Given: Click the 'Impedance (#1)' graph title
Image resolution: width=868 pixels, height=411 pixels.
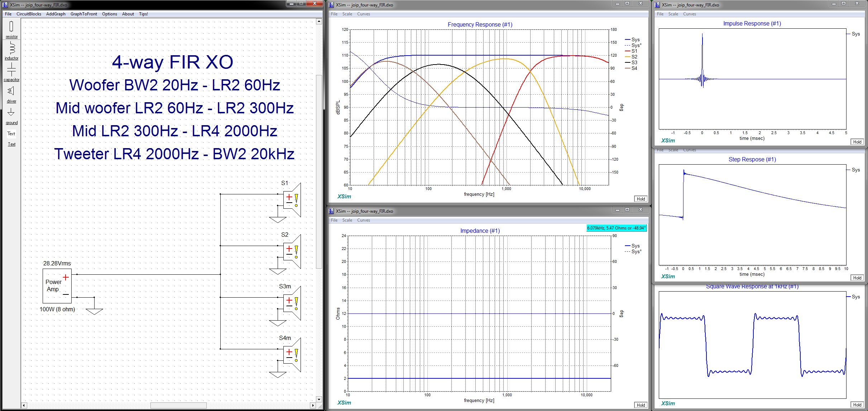Looking at the screenshot, I should pyautogui.click(x=480, y=231).
